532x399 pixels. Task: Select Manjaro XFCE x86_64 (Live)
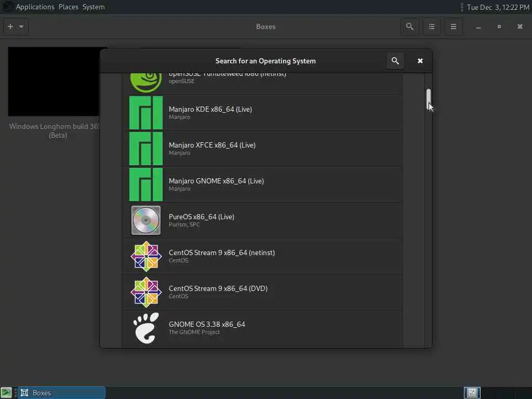coord(262,149)
